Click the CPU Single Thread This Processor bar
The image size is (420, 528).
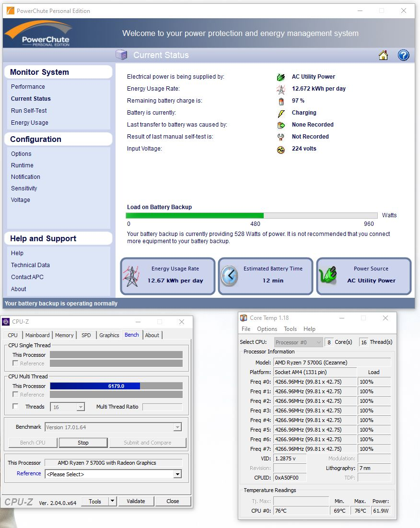116,354
